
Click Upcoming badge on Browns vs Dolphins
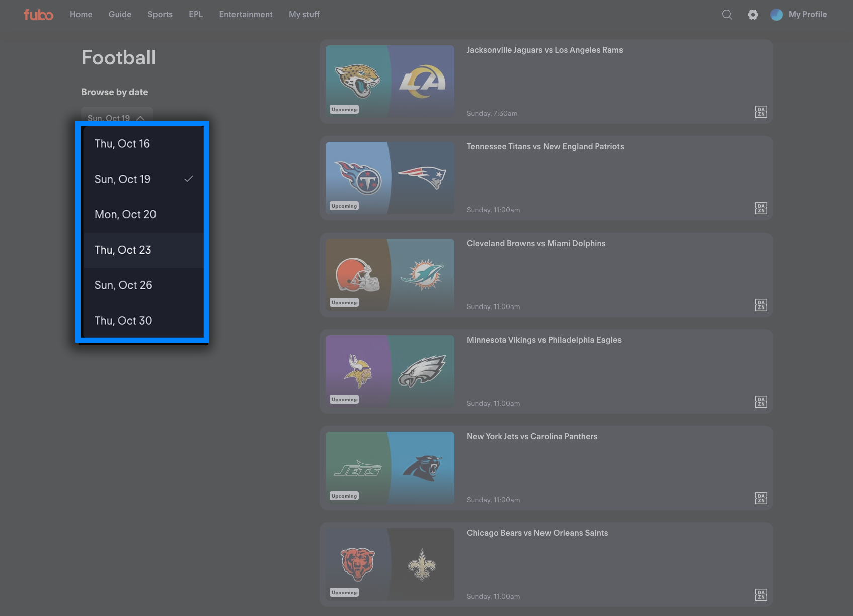tap(344, 303)
